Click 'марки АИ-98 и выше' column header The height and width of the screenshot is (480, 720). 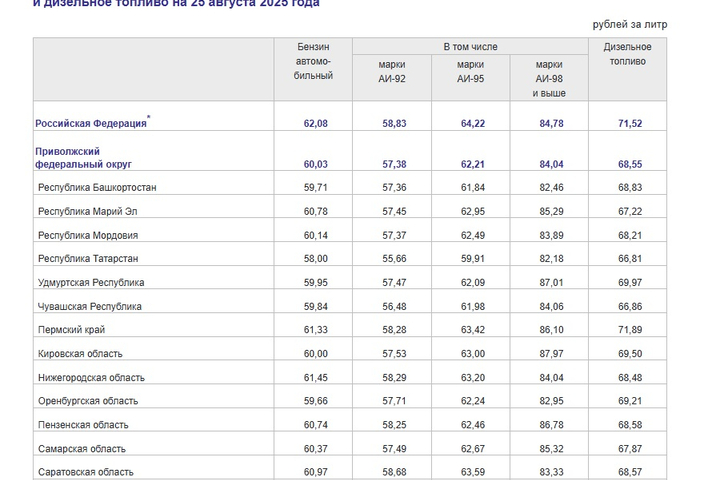(549, 79)
